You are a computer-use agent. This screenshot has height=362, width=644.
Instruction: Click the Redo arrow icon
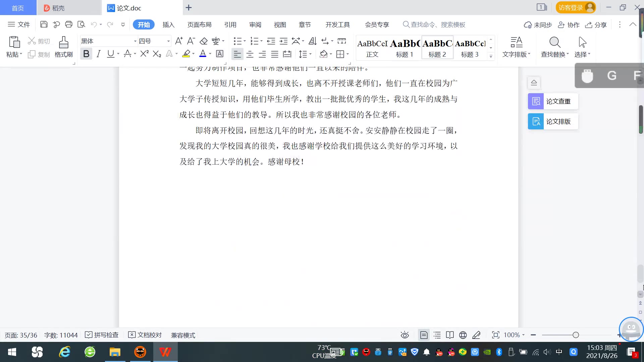tap(110, 24)
